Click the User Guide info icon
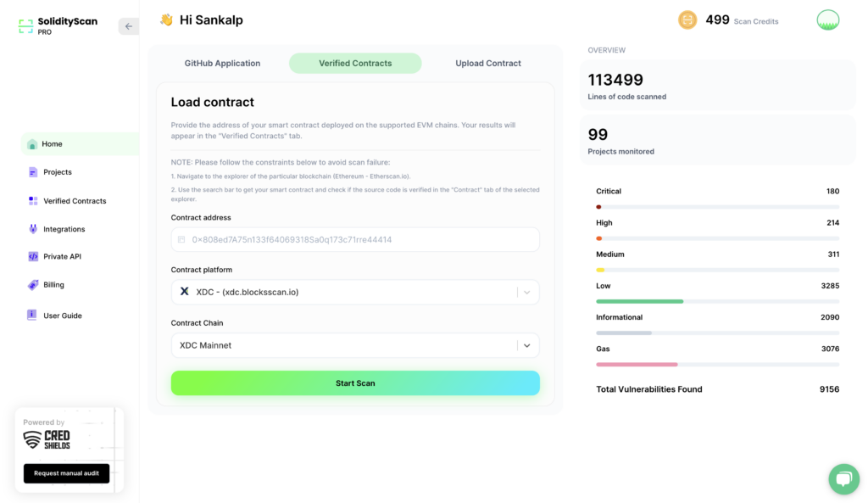 (x=32, y=316)
